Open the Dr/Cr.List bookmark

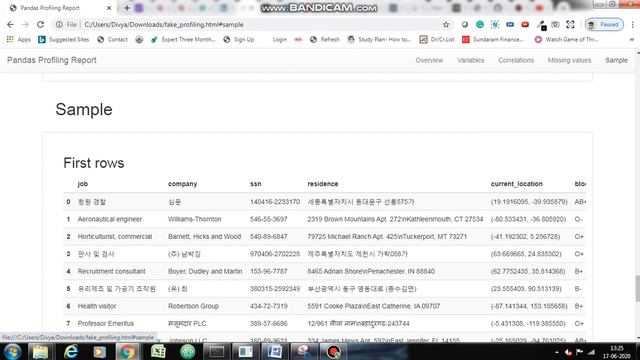437,40
